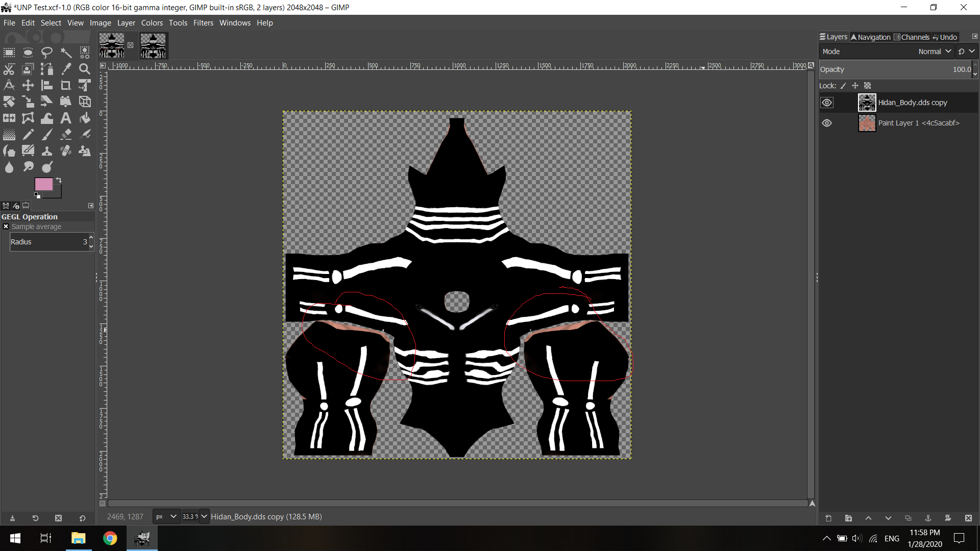Click the Opacity spinner arrows
The width and height of the screenshot is (980, 551).
[x=975, y=69]
